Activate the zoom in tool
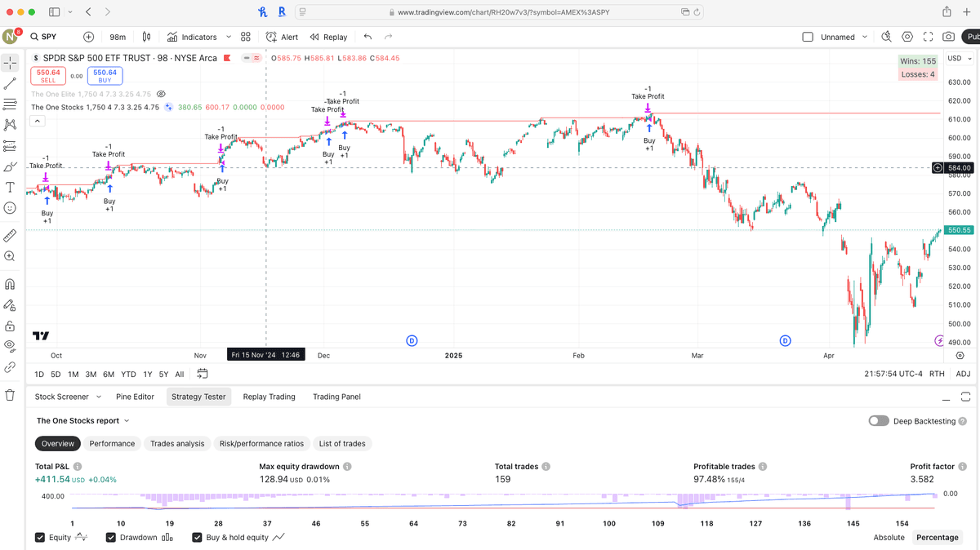Screen dimensions: 980x550 [10, 256]
